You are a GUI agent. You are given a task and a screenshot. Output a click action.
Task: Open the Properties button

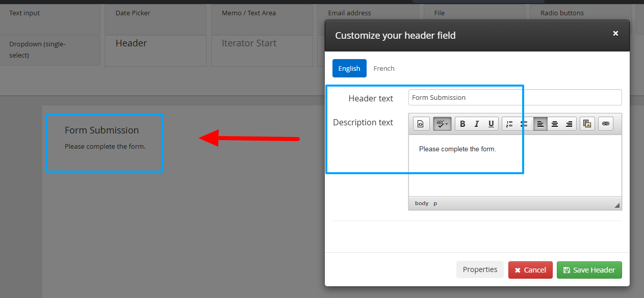[480, 269]
